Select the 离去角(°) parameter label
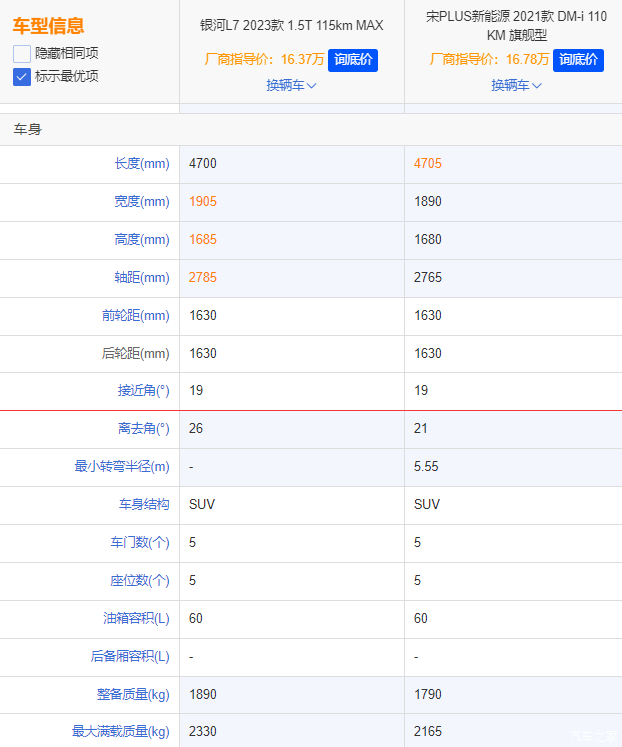Viewport: 622px width, 747px height. [x=143, y=429]
